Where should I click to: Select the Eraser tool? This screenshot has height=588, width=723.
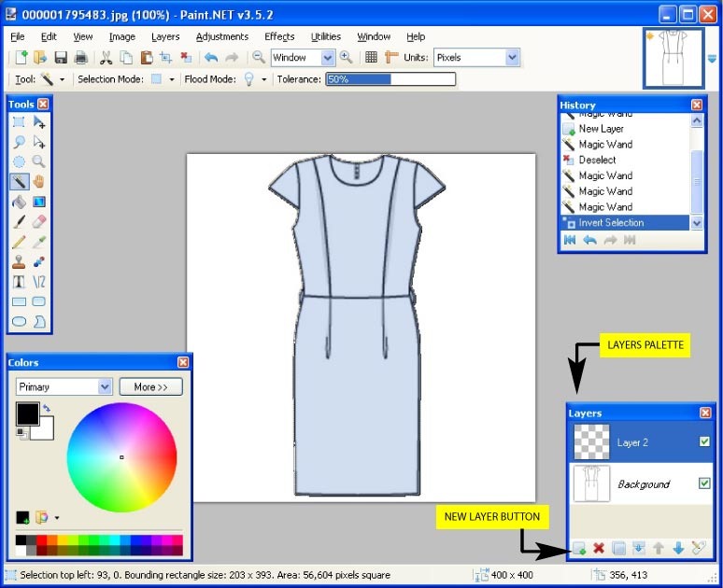(x=39, y=222)
